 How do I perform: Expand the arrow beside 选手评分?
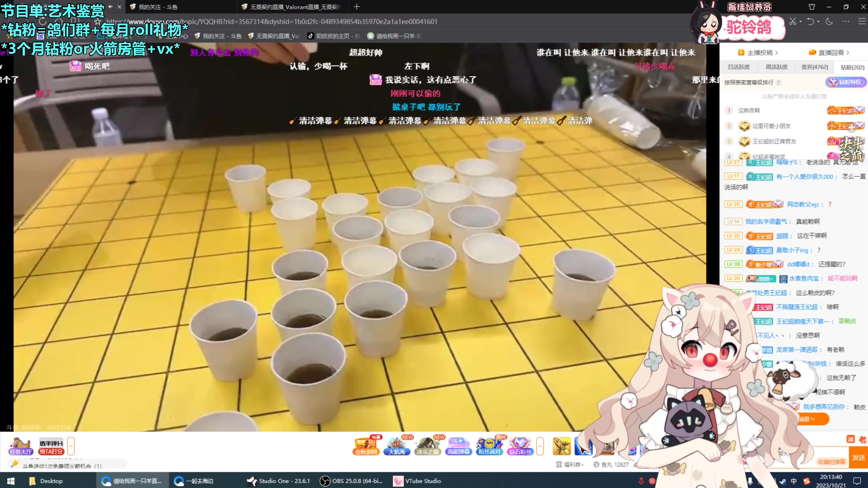[x=71, y=446]
